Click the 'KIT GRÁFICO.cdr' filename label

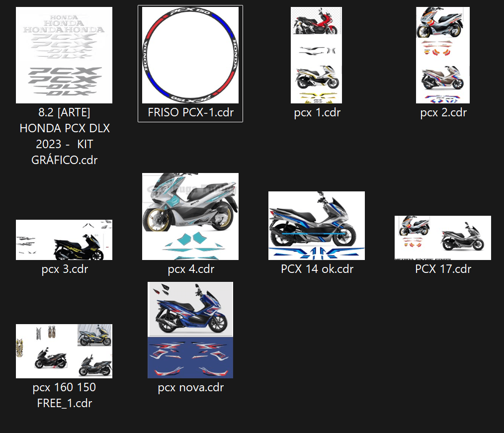(65, 152)
